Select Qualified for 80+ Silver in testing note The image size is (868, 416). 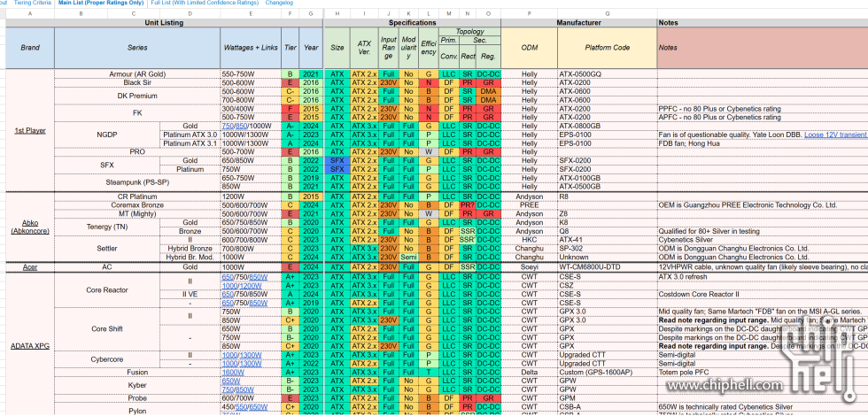click(x=710, y=231)
